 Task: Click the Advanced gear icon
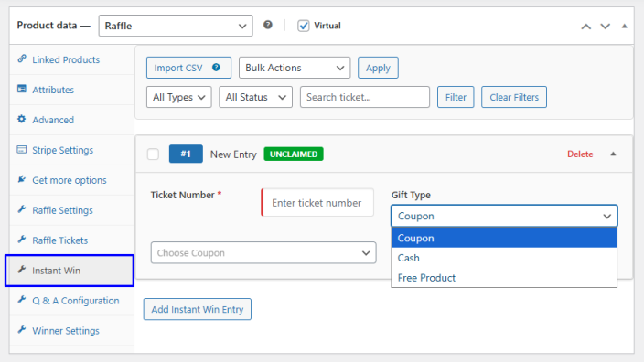22,119
